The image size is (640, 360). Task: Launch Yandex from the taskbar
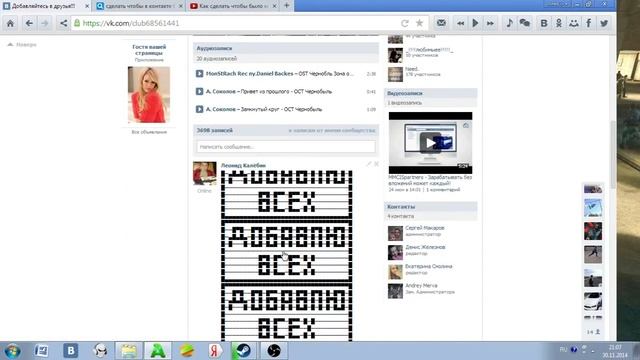click(x=216, y=351)
